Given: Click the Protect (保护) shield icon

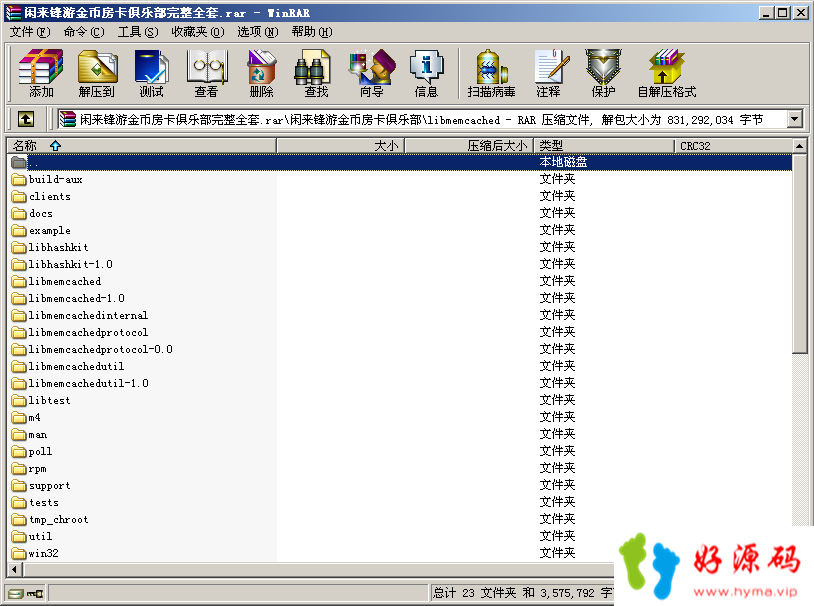Looking at the screenshot, I should 603,73.
